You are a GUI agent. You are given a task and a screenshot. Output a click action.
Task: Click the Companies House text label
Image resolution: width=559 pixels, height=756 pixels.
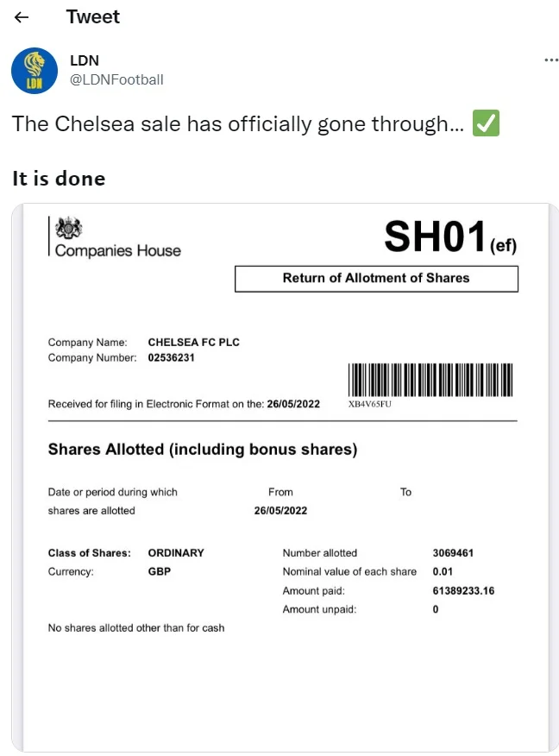[x=118, y=250]
